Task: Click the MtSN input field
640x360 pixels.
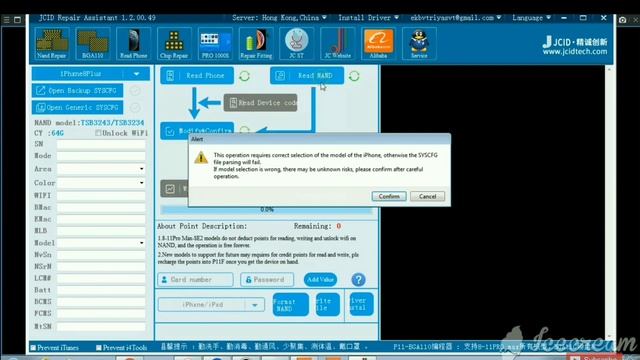Action: [x=101, y=327]
